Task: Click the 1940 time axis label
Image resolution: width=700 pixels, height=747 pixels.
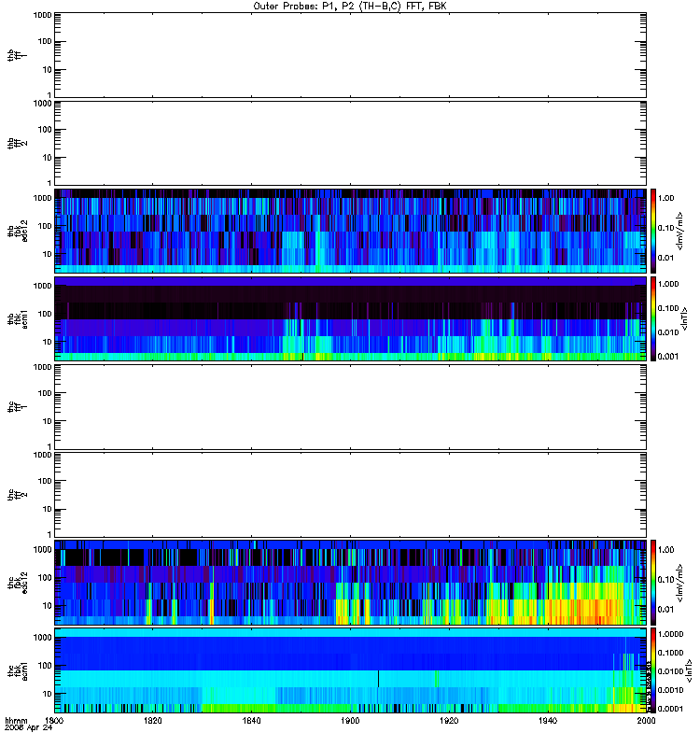Action: pos(548,721)
